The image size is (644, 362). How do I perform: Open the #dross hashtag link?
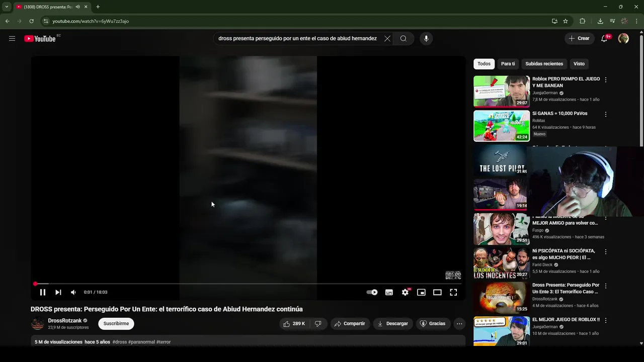coord(120,342)
